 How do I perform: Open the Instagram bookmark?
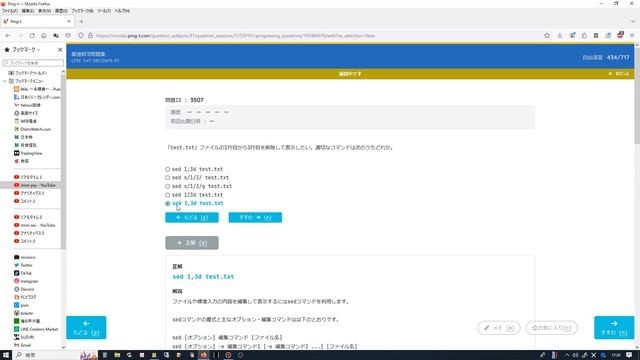click(x=26, y=281)
